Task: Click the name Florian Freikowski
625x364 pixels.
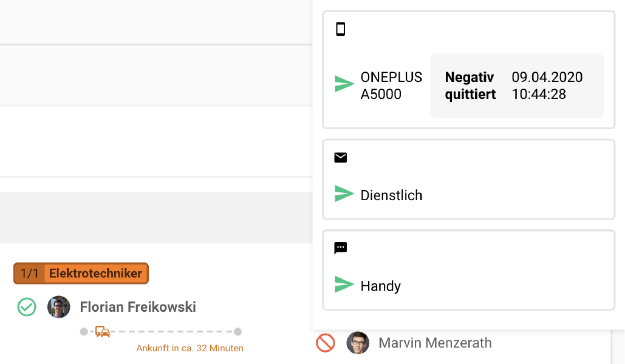Action: [x=138, y=307]
